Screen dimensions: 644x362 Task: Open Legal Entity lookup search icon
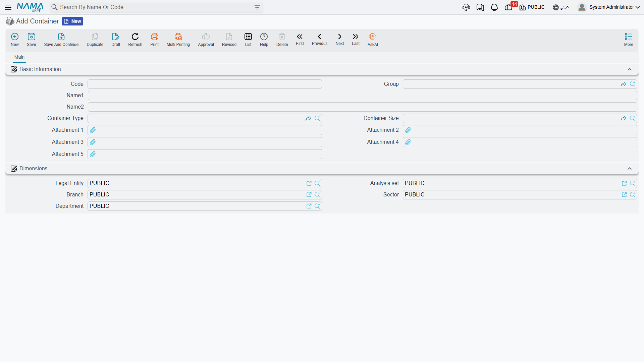click(317, 183)
